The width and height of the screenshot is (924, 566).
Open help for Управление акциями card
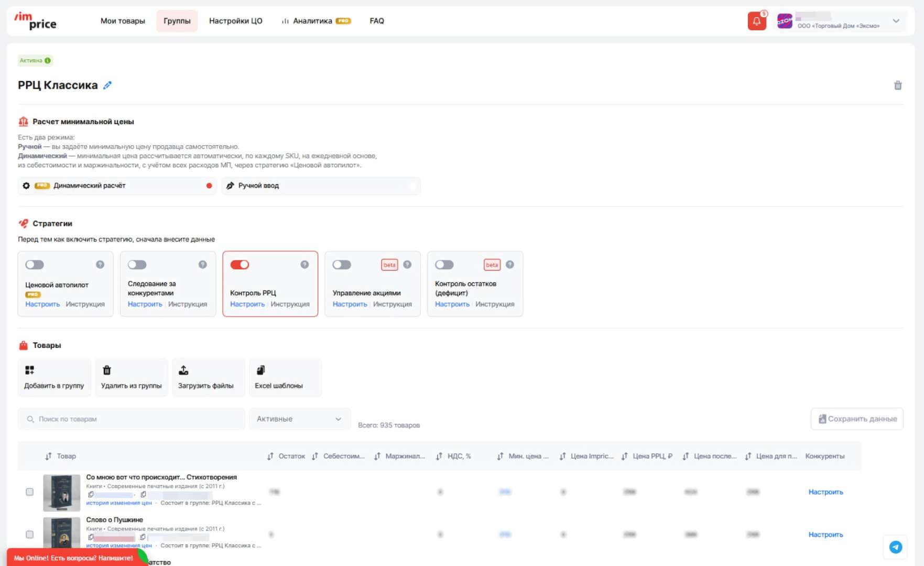[x=407, y=265]
